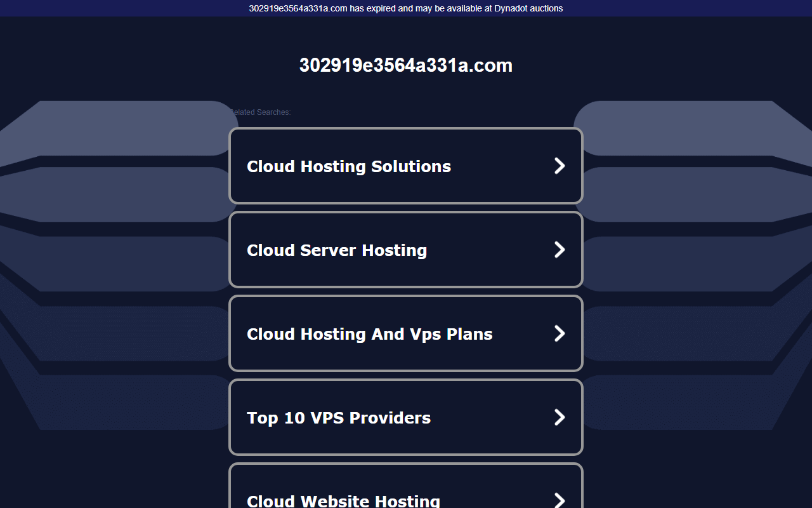The image size is (812, 508).
Task: Open the Cloud Server Hosting link
Action: pyautogui.click(x=405, y=250)
